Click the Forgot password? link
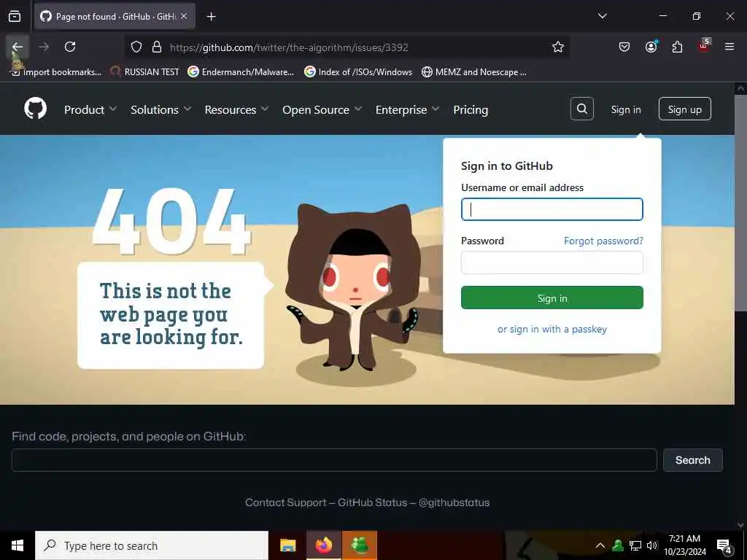Screen dimensions: 747x560 (x=603, y=241)
